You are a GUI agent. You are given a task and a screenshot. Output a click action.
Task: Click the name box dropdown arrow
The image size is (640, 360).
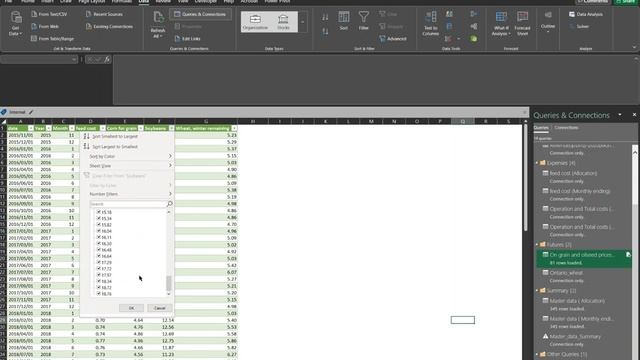point(74,60)
